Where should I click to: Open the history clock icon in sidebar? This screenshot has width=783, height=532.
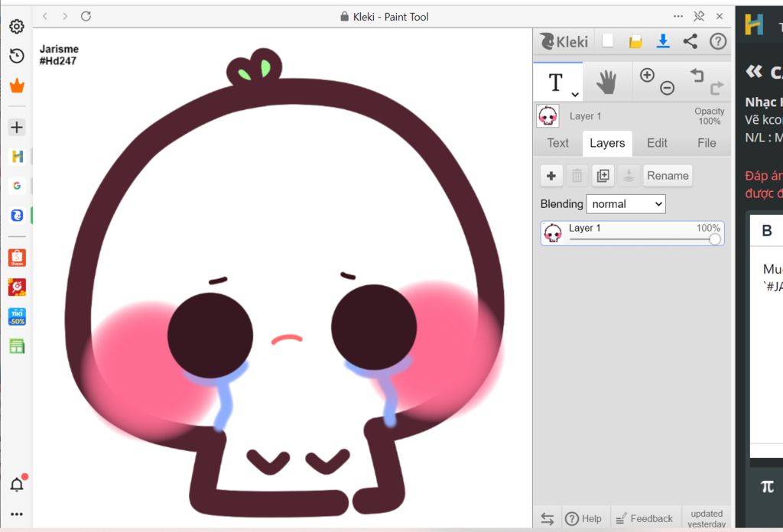pos(17,55)
